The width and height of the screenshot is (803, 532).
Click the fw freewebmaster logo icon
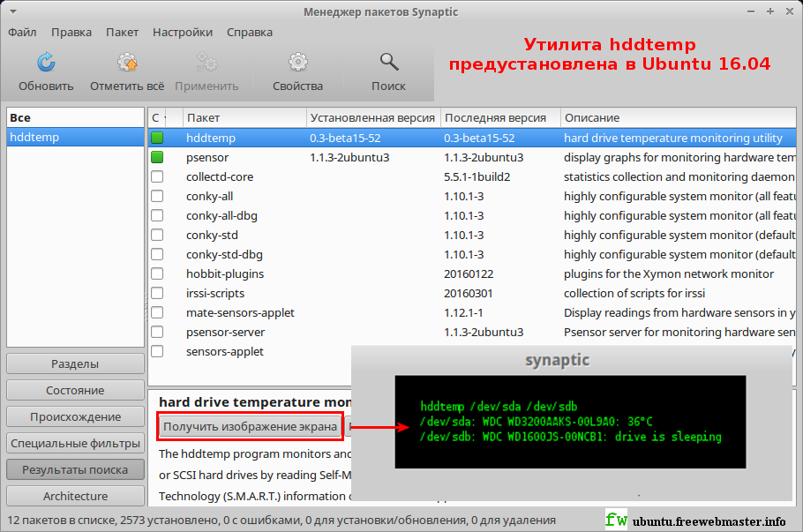tap(614, 519)
